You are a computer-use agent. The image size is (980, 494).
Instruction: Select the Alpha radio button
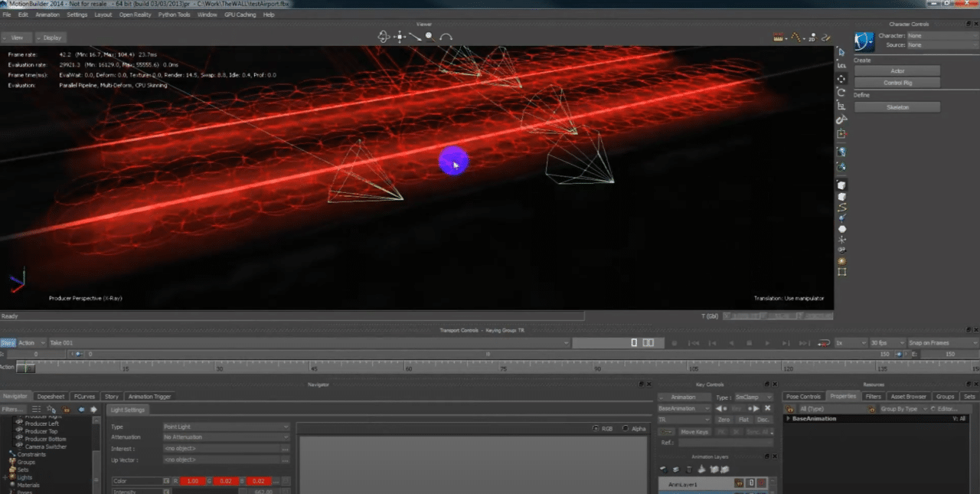click(x=626, y=428)
